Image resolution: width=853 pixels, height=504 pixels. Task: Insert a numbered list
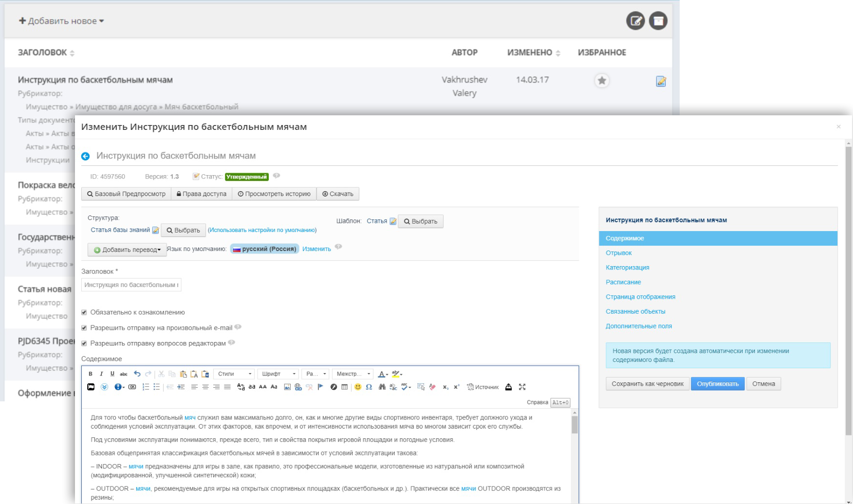(146, 387)
